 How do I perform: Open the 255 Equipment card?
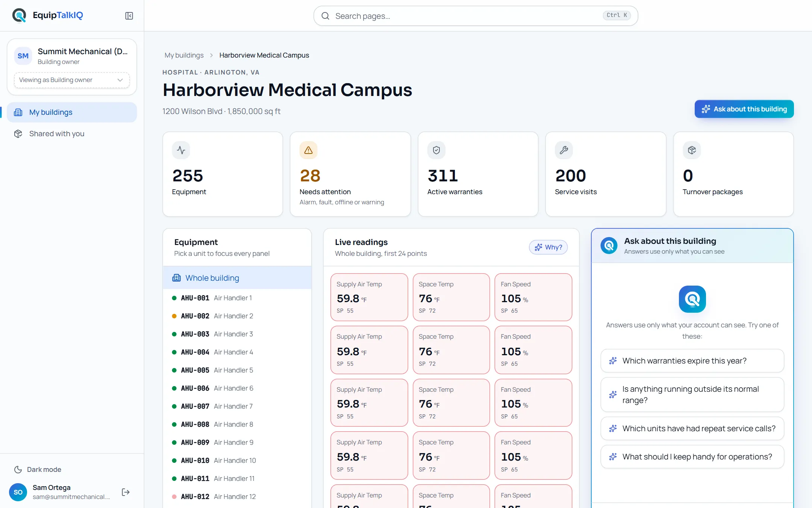tap(223, 174)
